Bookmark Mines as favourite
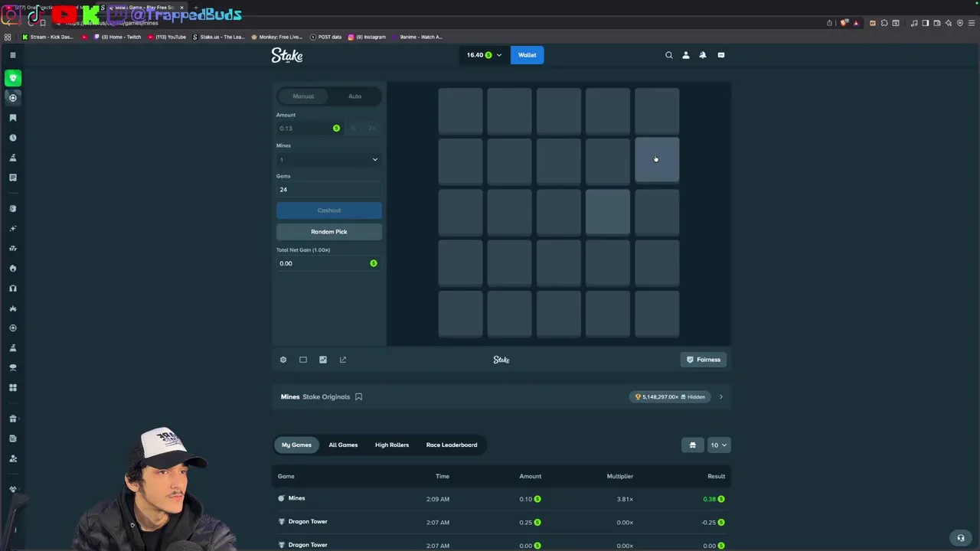The image size is (980, 551). [358, 397]
